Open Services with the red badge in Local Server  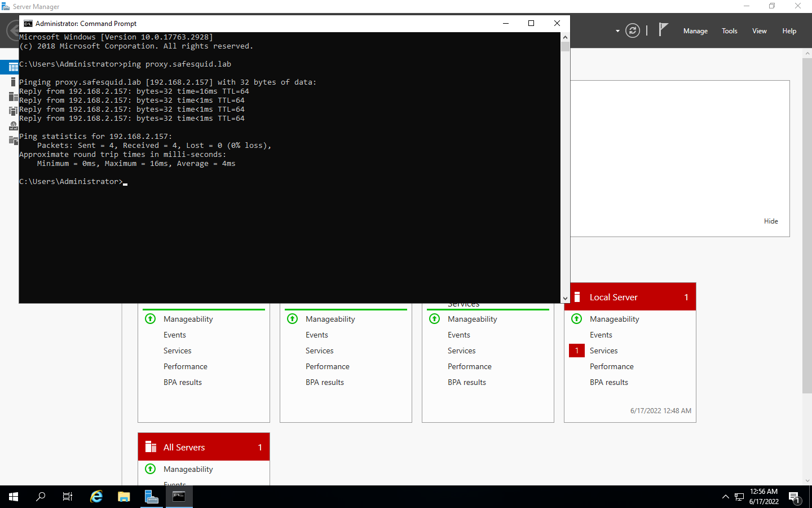(603, 351)
